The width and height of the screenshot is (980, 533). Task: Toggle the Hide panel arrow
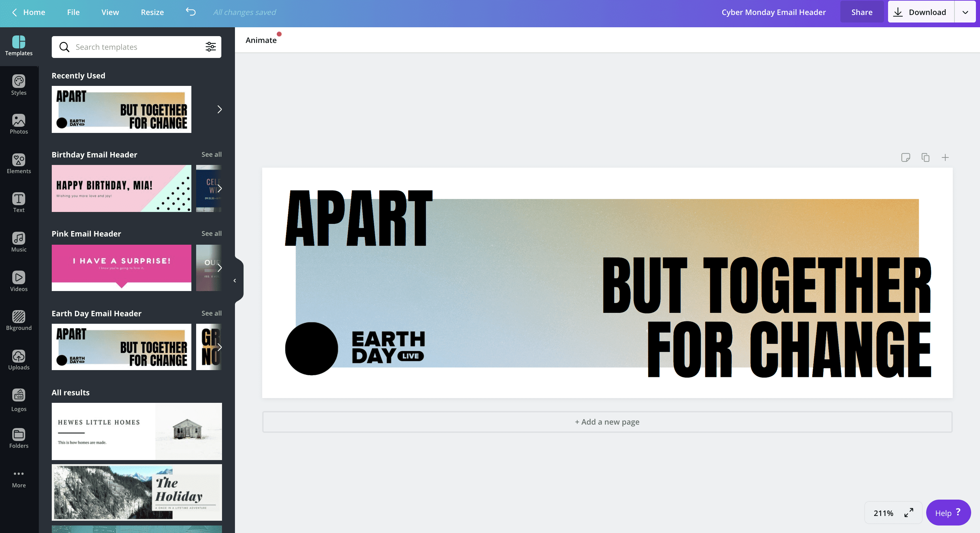click(233, 280)
